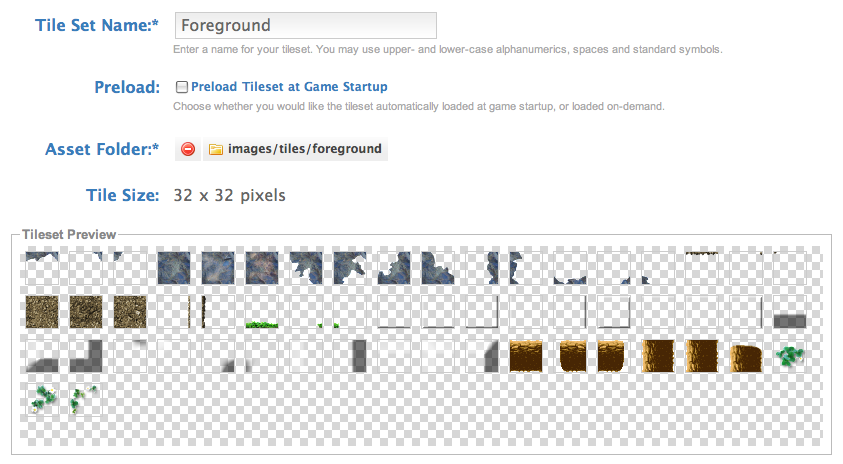Remove the asset folder with red minus icon
This screenshot has width=843, height=464.
(188, 149)
